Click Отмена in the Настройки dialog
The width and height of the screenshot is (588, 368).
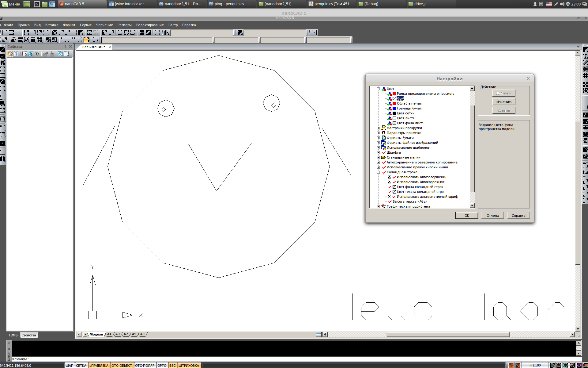(492, 215)
